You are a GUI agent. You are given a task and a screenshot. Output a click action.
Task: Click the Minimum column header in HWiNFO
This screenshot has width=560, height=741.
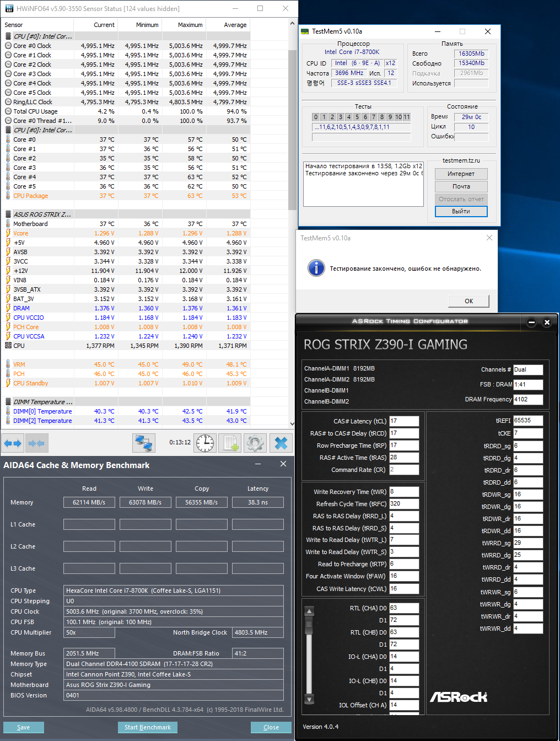tap(139, 25)
